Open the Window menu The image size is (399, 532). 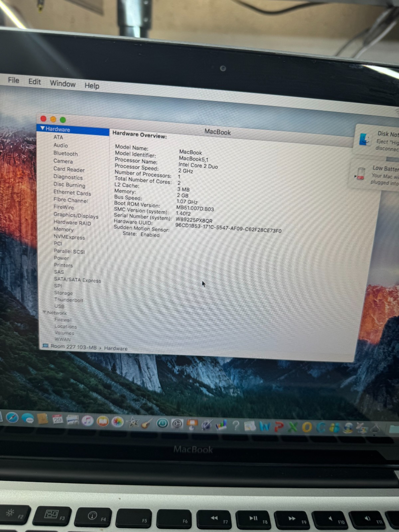point(63,83)
